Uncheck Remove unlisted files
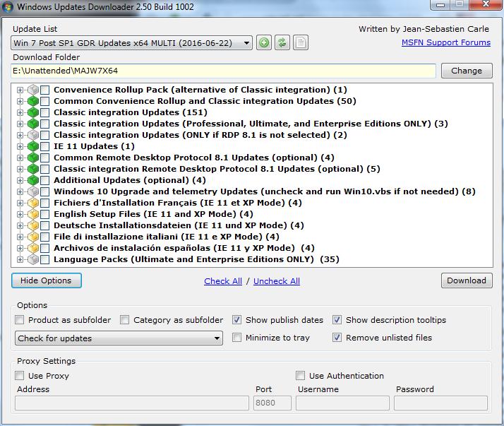This screenshot has width=504, height=426. tap(337, 338)
